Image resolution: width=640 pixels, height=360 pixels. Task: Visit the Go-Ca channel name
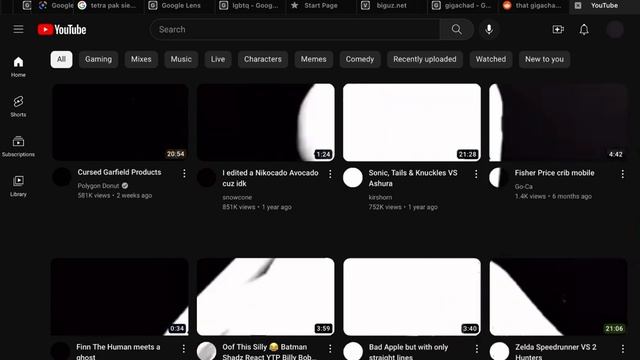tap(524, 187)
